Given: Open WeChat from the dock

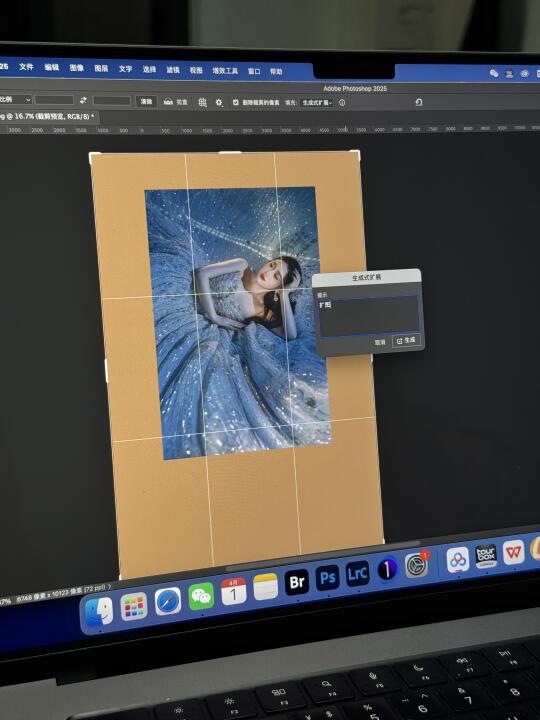Looking at the screenshot, I should click(x=201, y=596).
